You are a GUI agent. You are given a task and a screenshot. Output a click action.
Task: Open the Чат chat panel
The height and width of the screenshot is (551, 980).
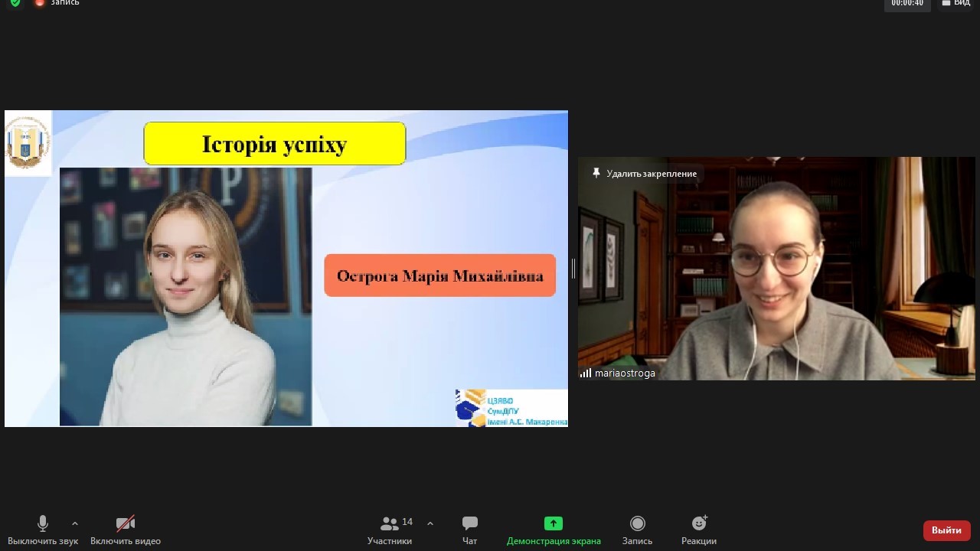pos(469,530)
